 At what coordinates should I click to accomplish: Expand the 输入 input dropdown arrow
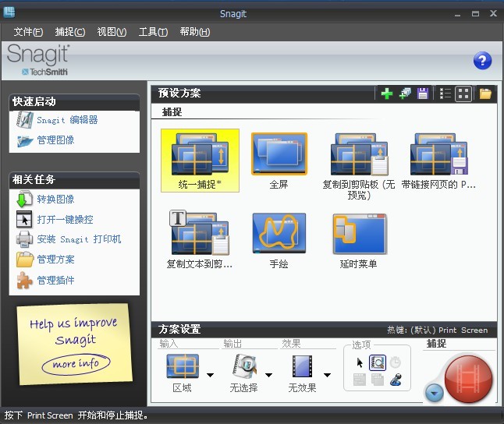point(210,375)
